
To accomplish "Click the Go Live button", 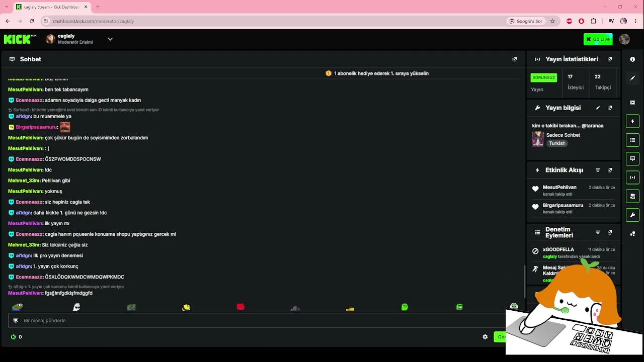I will click(598, 39).
